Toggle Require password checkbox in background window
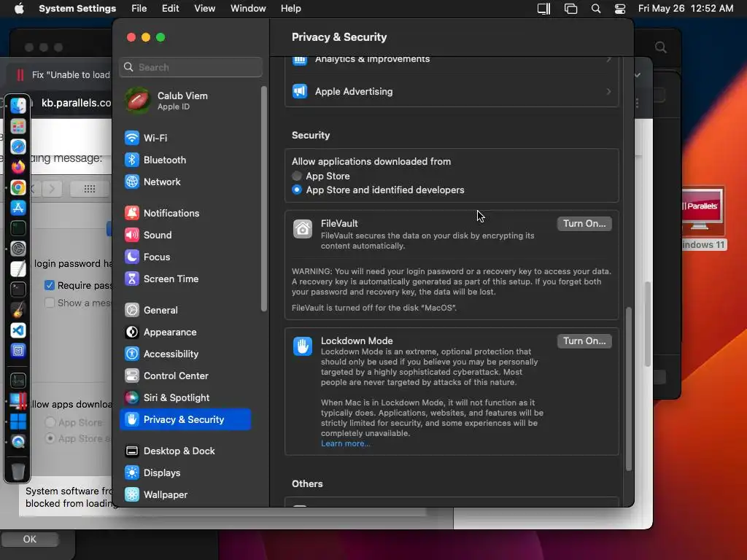747x560 pixels. pyautogui.click(x=50, y=285)
